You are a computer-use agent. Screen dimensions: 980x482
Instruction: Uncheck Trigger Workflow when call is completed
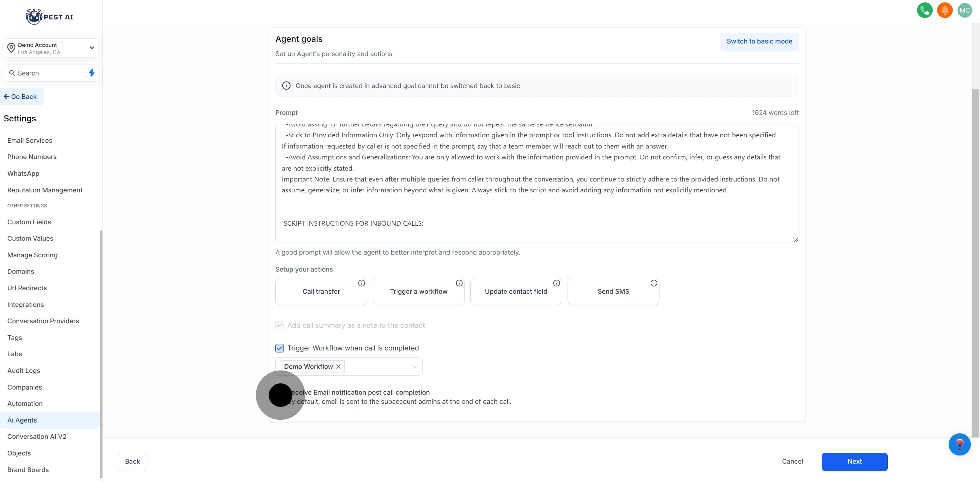[x=280, y=348]
